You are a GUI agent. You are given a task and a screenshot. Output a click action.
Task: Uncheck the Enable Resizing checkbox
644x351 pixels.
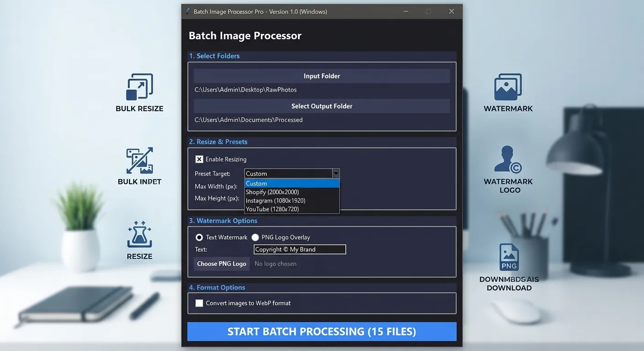point(199,159)
